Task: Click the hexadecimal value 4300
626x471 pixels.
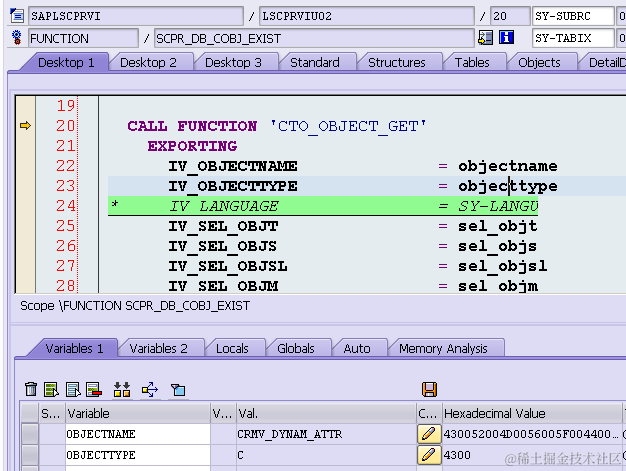Action: (x=457, y=455)
